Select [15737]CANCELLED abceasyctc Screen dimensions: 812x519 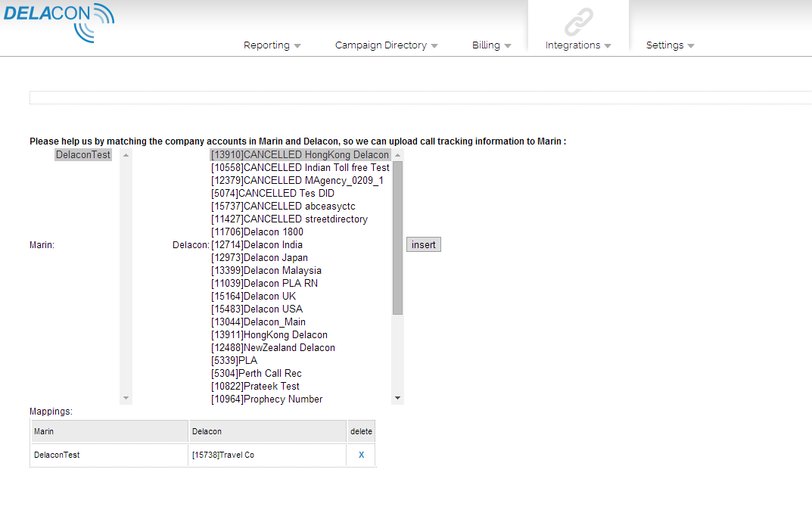pos(300,206)
